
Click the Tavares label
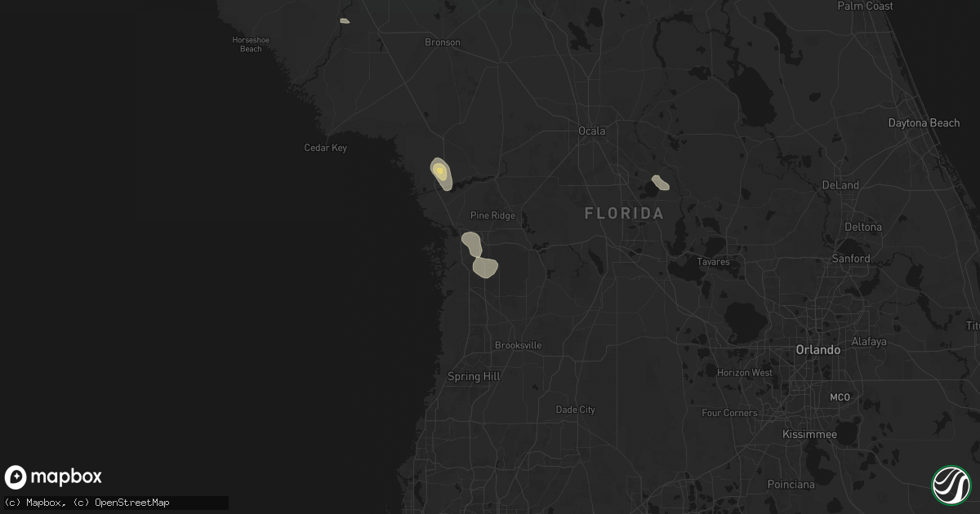click(x=713, y=263)
